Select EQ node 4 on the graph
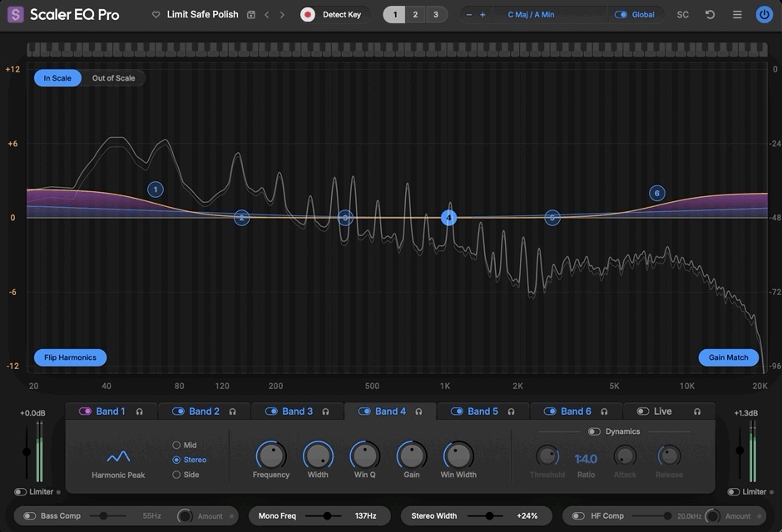Screen dimensions: 782x532 tap(449, 218)
